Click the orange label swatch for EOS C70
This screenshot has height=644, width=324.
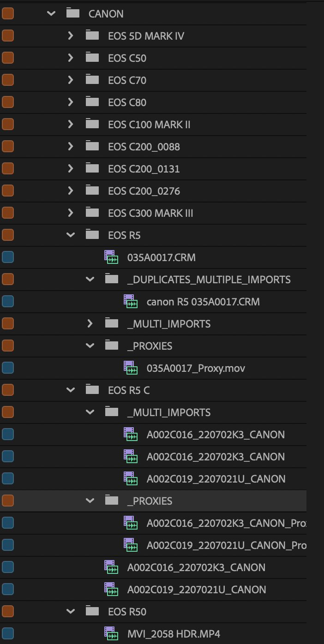[8, 80]
